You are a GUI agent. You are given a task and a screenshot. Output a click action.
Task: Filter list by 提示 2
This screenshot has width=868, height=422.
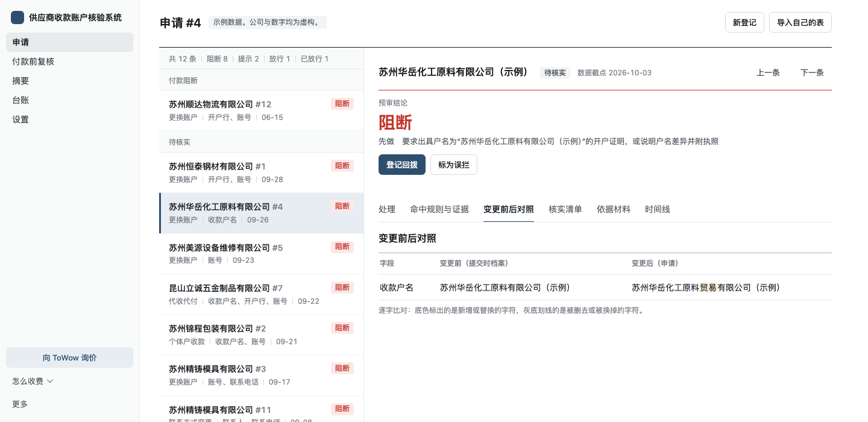(x=248, y=59)
